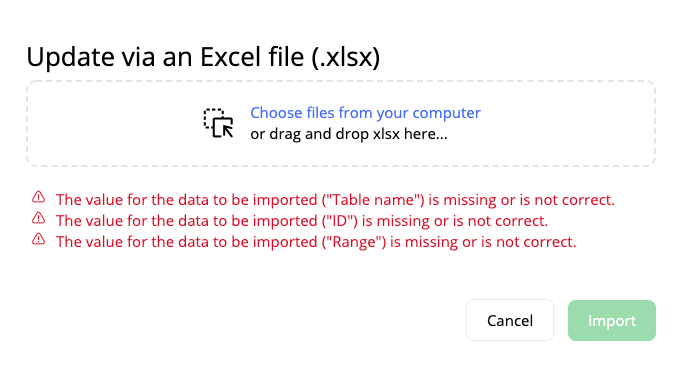The height and width of the screenshot is (366, 680).
Task: Open Choose files from your computer
Action: (x=365, y=113)
